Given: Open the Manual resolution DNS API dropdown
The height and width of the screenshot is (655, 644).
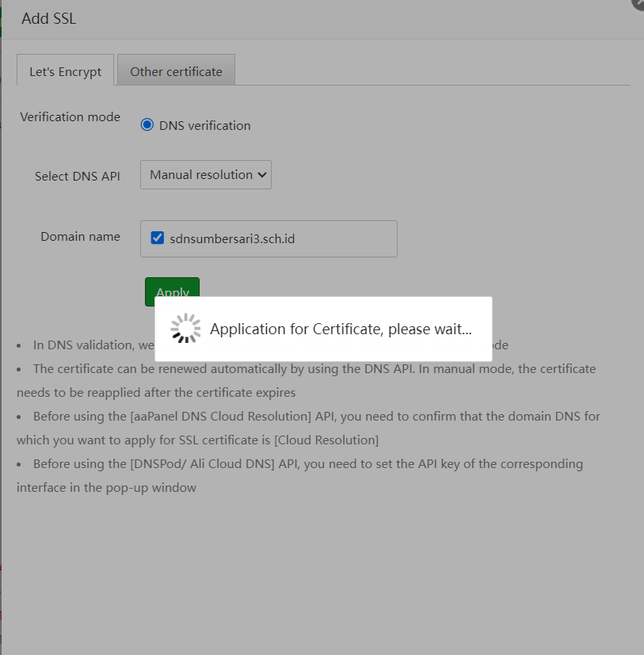Looking at the screenshot, I should (x=206, y=175).
